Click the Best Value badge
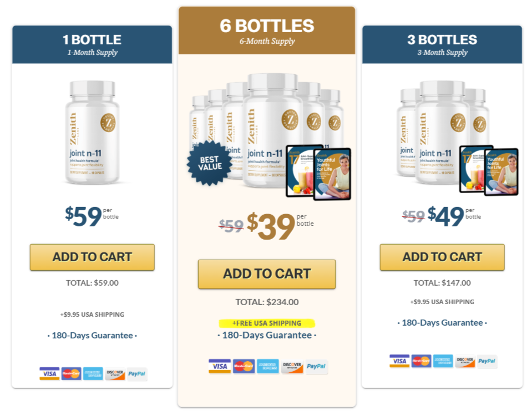Image resolution: width=532 pixels, height=420 pixels. [210, 163]
